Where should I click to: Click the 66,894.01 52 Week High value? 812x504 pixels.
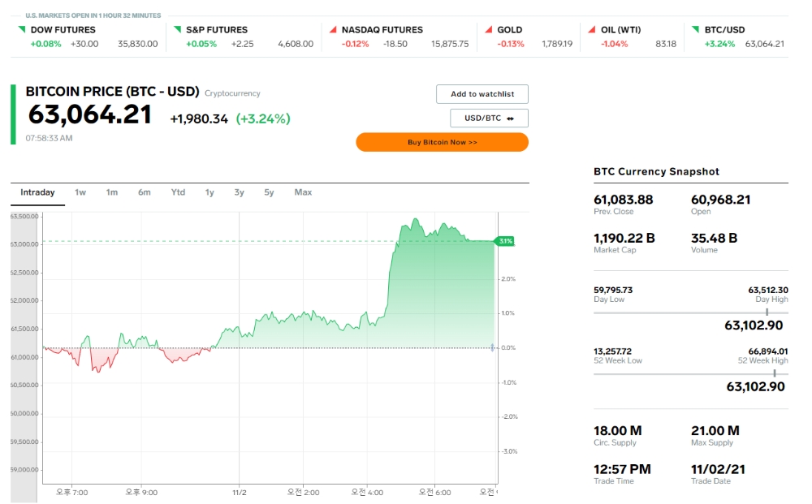click(768, 351)
